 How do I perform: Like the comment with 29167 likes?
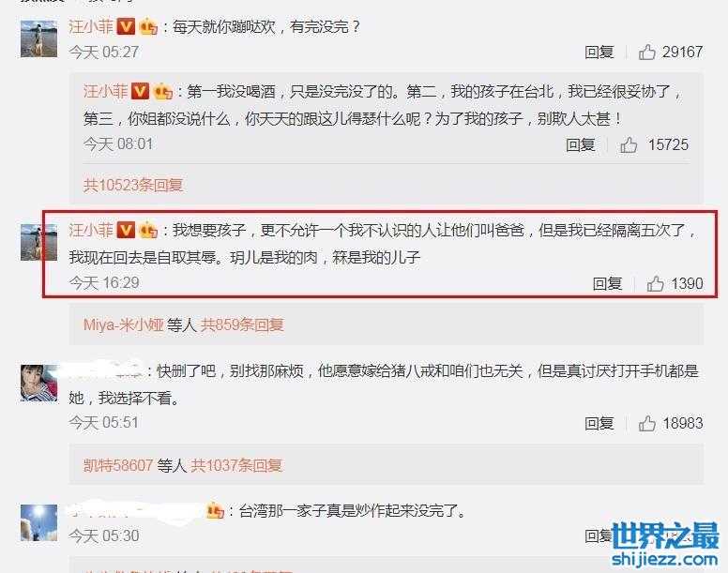[x=646, y=52]
